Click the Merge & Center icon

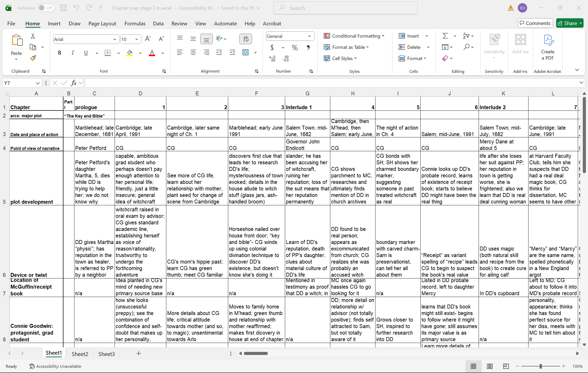(x=245, y=53)
